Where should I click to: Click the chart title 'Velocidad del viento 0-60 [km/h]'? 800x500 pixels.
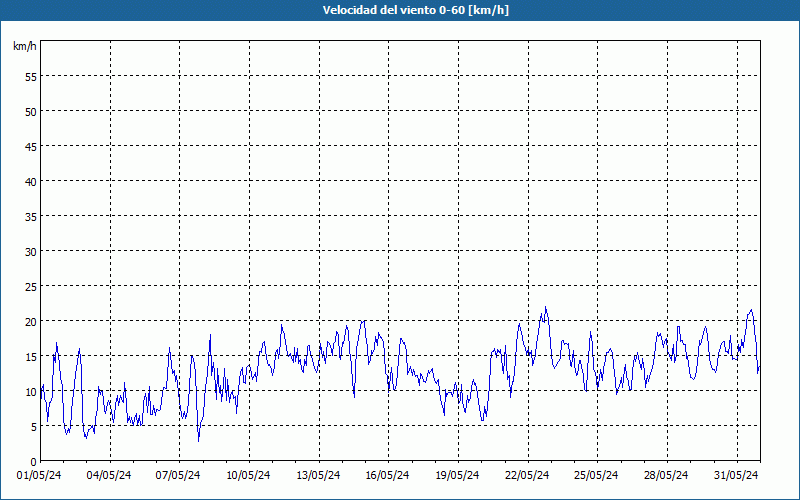coord(416,10)
